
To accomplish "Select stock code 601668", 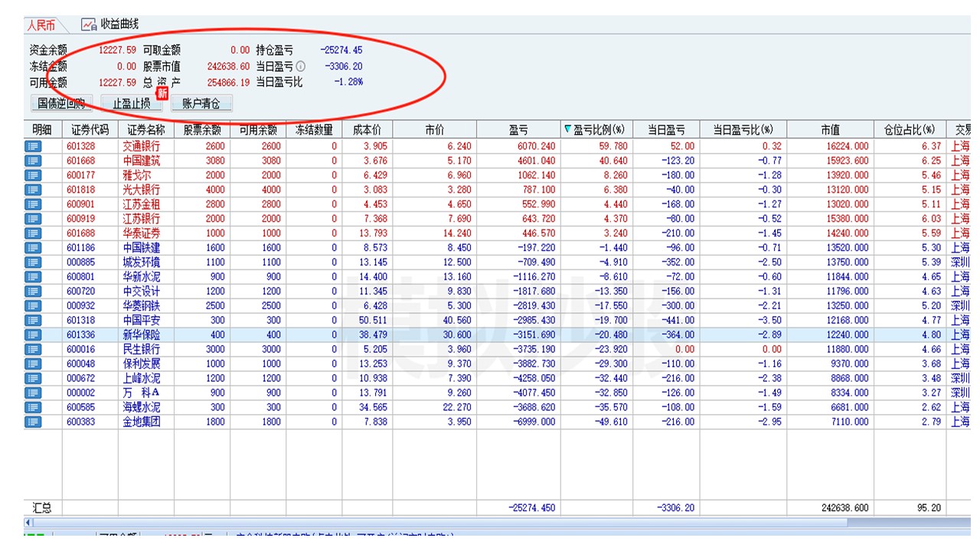I will (x=81, y=161).
